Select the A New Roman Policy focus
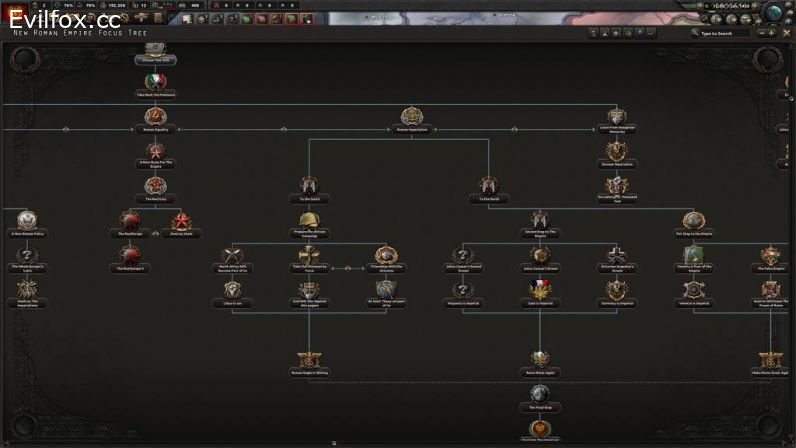This screenshot has height=448, width=796. click(x=28, y=222)
